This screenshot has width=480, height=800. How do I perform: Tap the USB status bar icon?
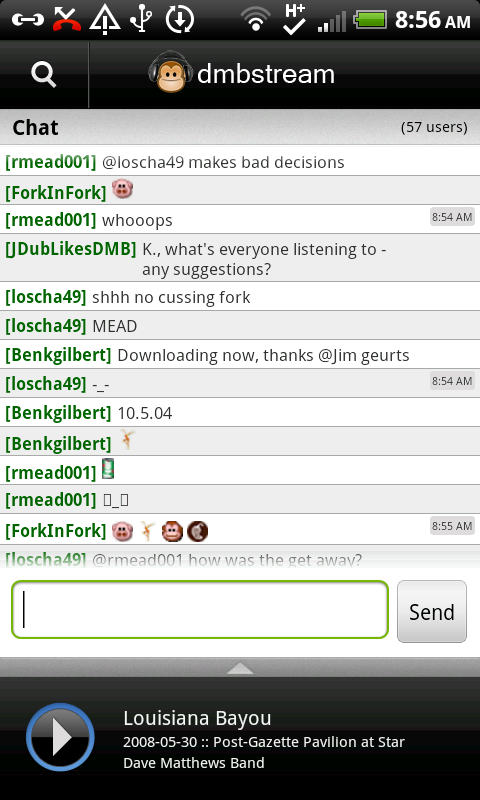[141, 20]
